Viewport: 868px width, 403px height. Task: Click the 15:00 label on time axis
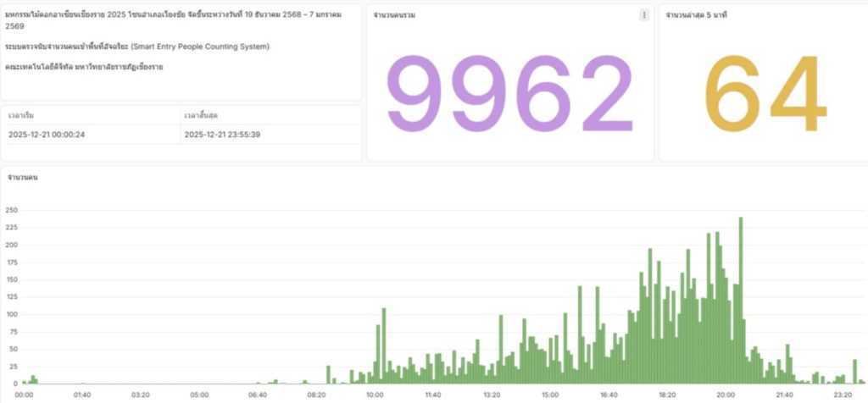(549, 395)
